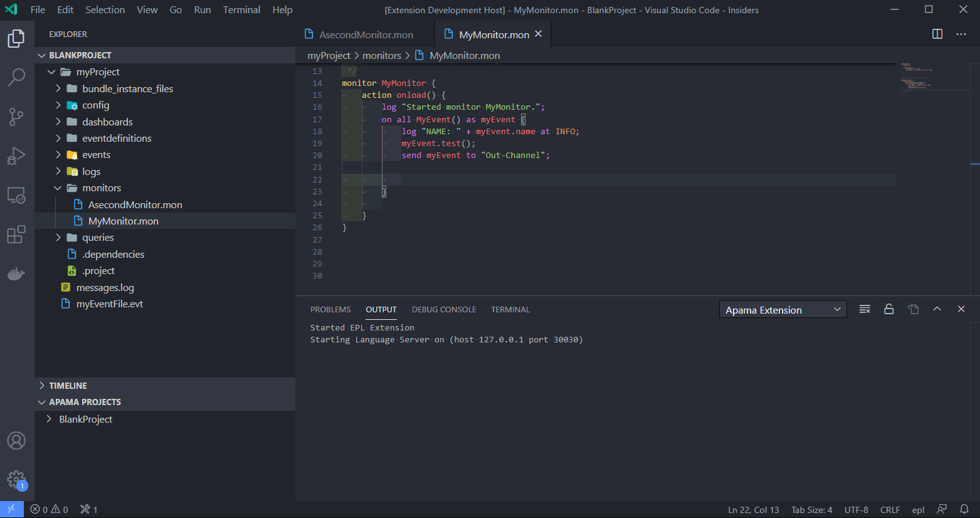Screen dimensions: 980x518
Task: Switch to the DEBUG CONSOLE tab
Action: 444,309
